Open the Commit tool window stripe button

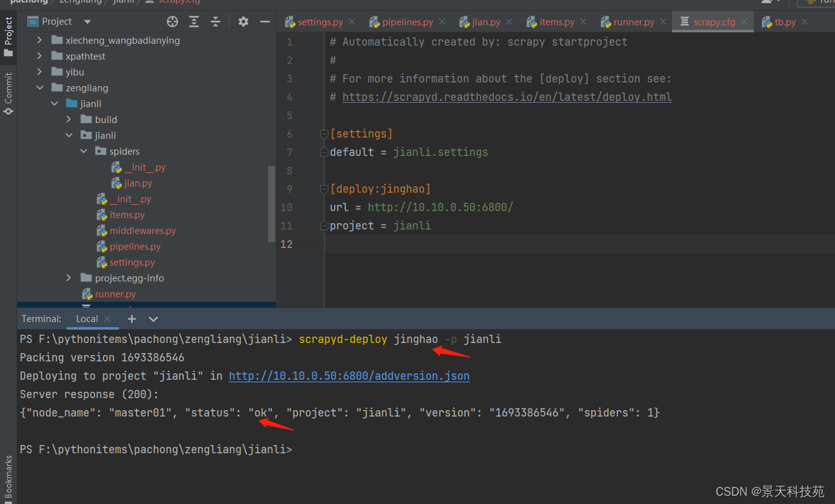[x=8, y=93]
